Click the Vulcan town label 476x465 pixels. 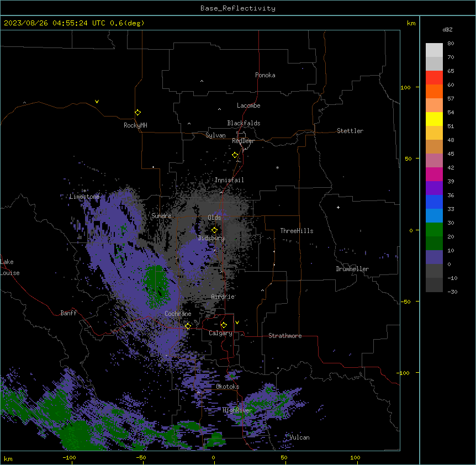299,437
